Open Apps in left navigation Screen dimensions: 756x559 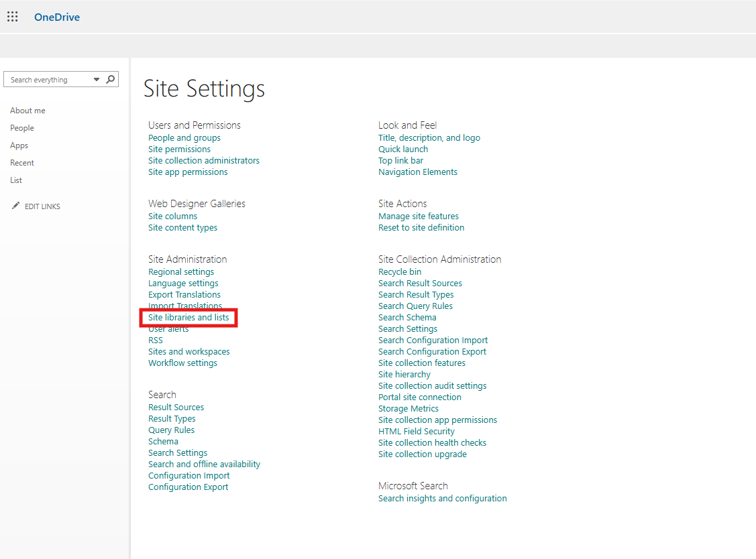pyautogui.click(x=19, y=145)
